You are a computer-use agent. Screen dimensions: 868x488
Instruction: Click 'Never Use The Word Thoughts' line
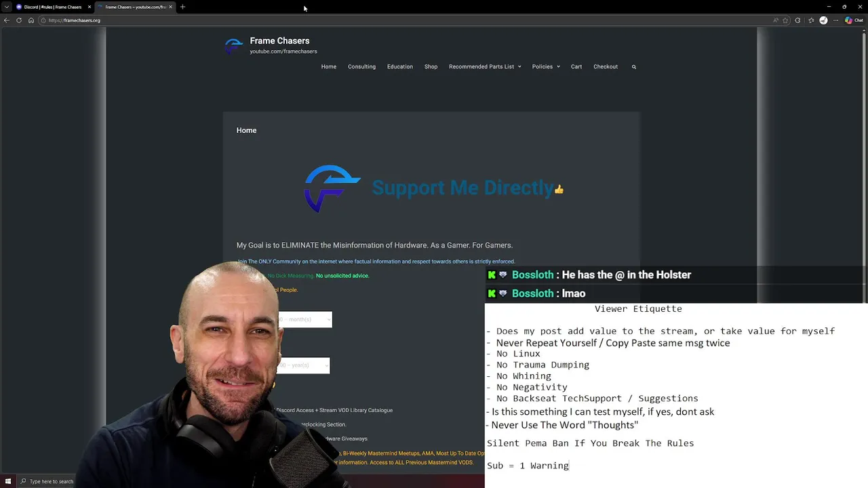562,425
